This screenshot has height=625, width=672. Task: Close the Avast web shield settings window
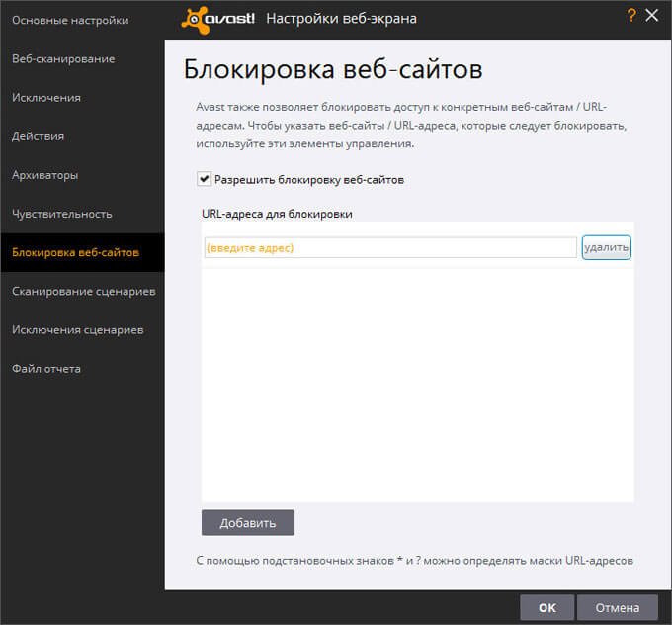tap(652, 16)
